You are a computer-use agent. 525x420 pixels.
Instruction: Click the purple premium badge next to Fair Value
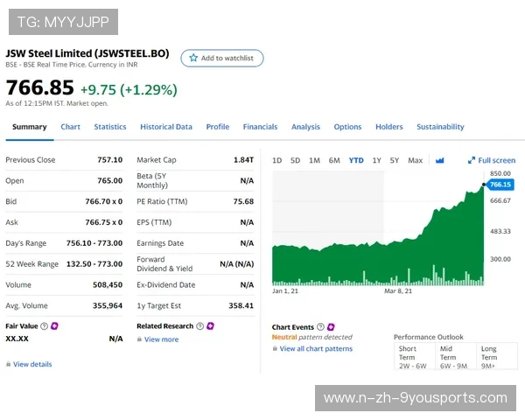[54, 326]
